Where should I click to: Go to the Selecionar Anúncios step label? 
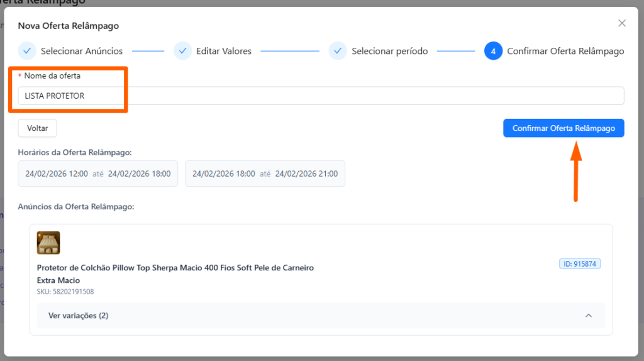82,51
